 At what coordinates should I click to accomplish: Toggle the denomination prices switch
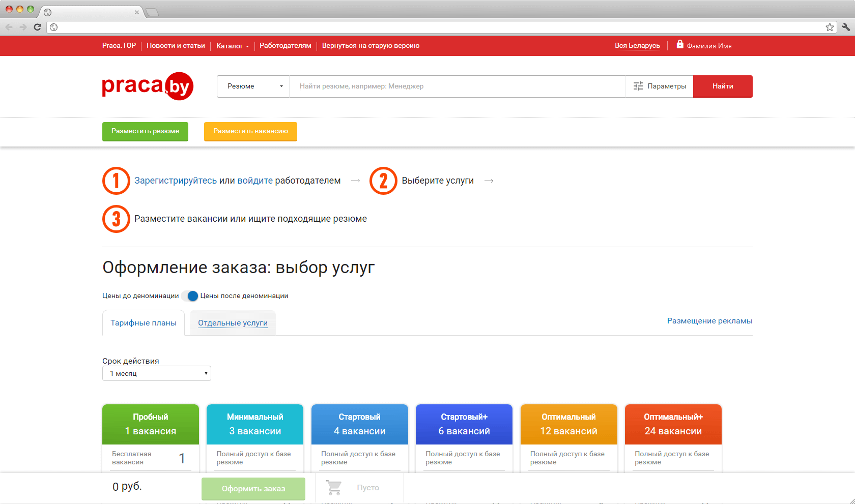pos(190,296)
